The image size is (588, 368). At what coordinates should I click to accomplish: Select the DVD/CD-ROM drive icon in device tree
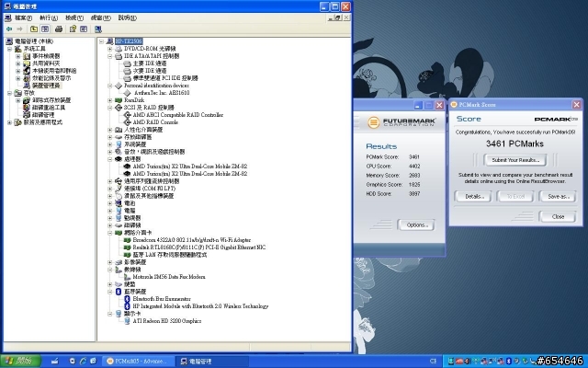(x=119, y=49)
